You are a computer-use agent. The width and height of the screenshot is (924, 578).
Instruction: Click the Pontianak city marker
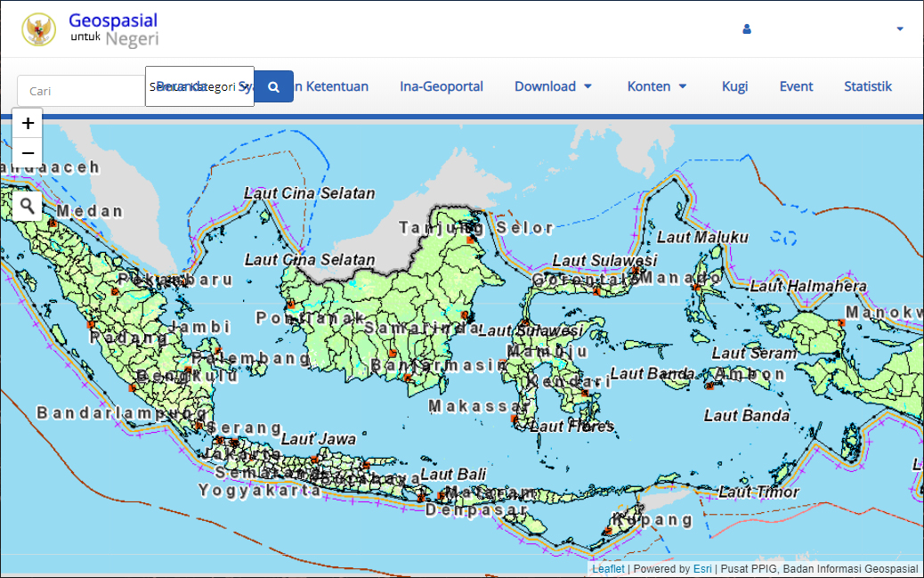click(x=290, y=305)
